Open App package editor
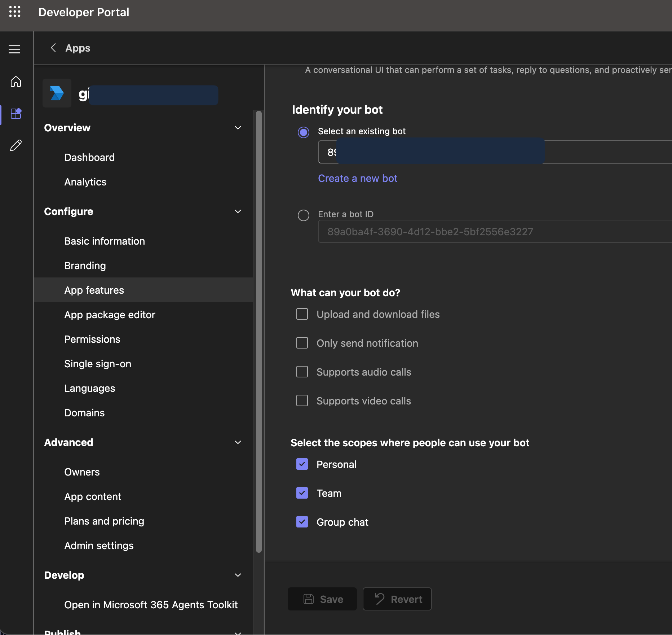The height and width of the screenshot is (635, 672). 110,315
